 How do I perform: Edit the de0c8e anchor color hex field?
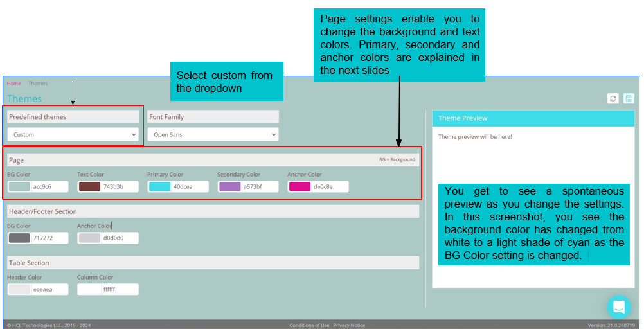pos(330,187)
